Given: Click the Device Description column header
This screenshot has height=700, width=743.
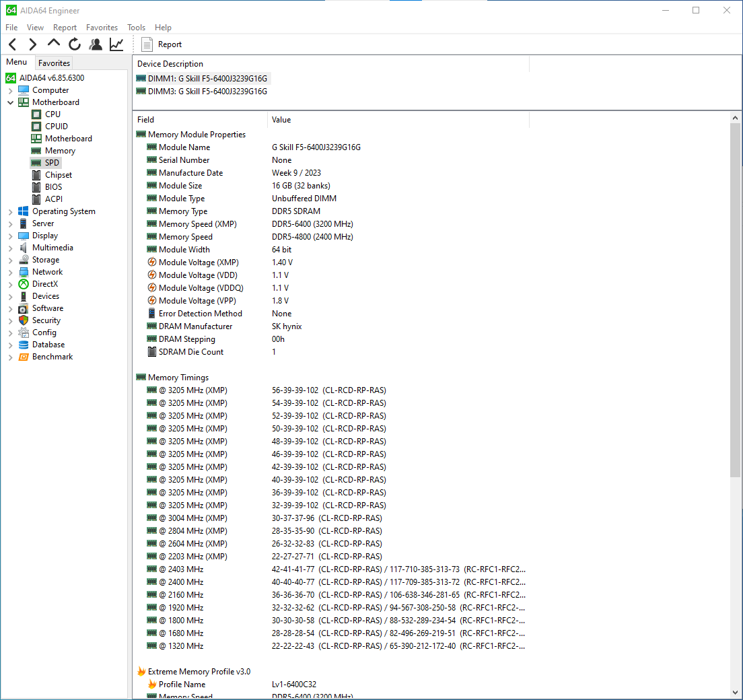Looking at the screenshot, I should pyautogui.click(x=330, y=64).
